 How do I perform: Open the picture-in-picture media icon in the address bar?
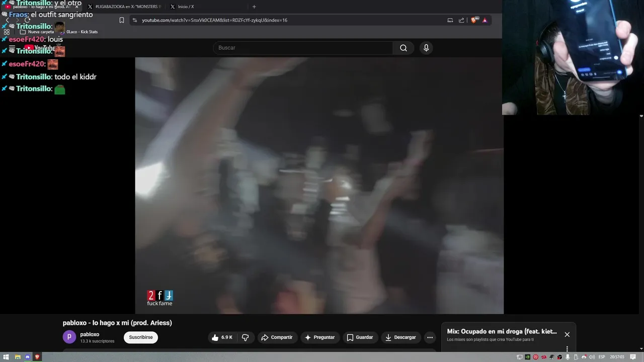(x=450, y=20)
